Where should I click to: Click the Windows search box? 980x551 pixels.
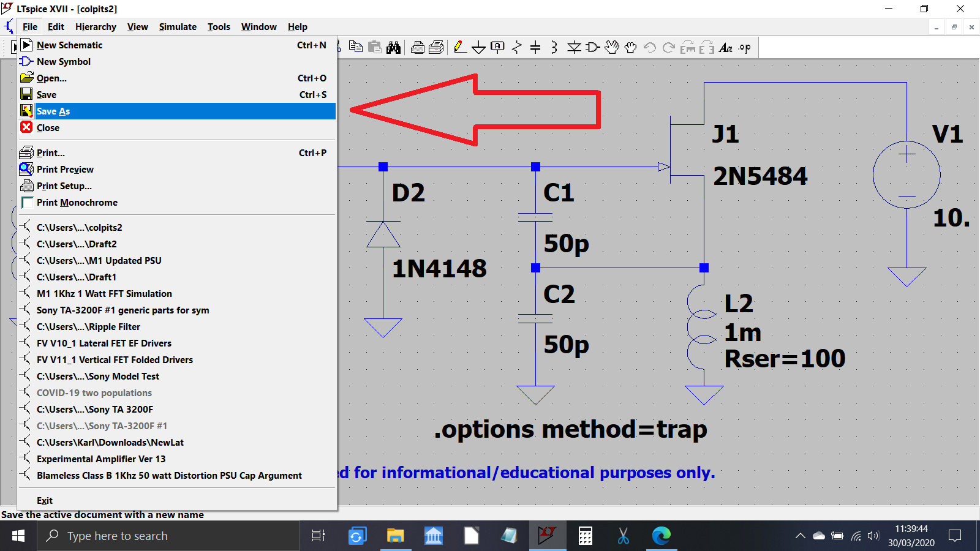(x=169, y=536)
